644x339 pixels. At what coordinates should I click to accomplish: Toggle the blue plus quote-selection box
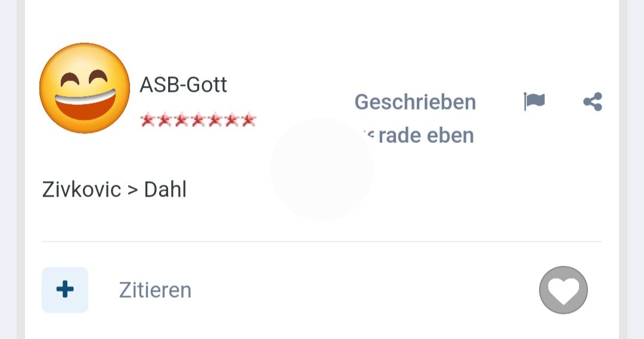65,290
